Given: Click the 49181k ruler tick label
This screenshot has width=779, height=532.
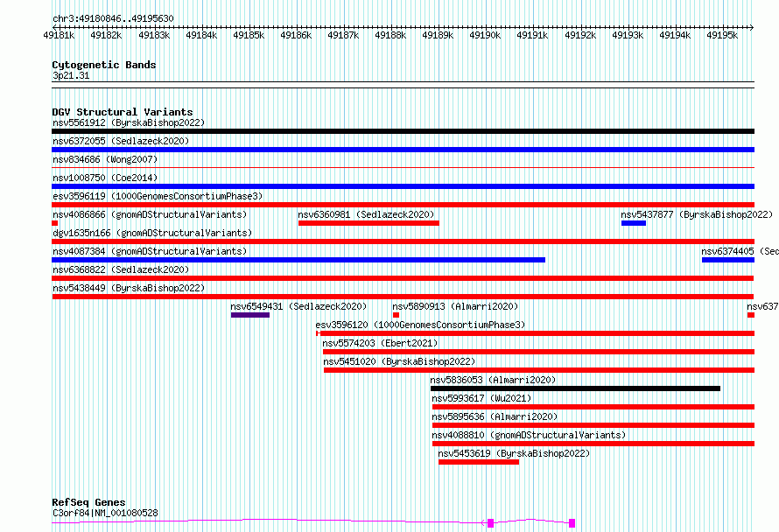Looking at the screenshot, I should (x=59, y=35).
